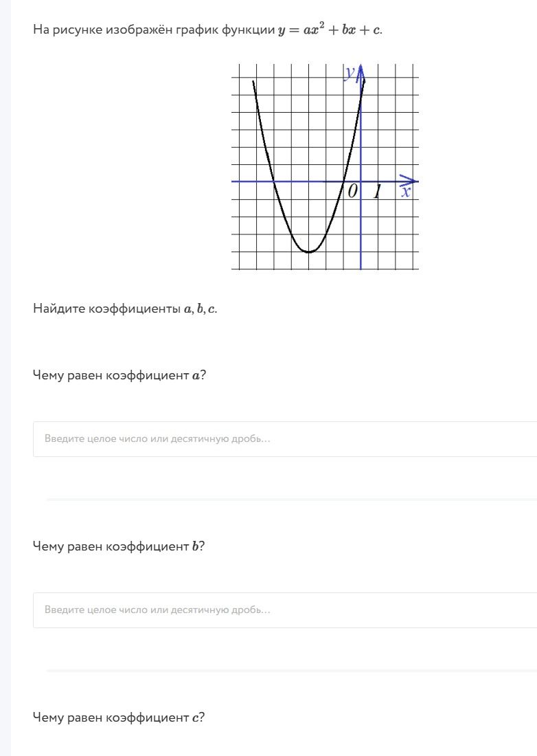The width and height of the screenshot is (537, 756).
Task: Click the input field for coefficient a
Action: point(285,438)
